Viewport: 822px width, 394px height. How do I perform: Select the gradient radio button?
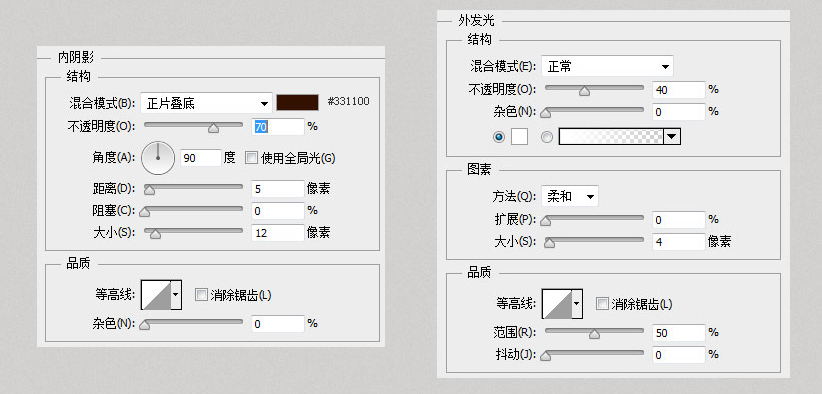547,137
